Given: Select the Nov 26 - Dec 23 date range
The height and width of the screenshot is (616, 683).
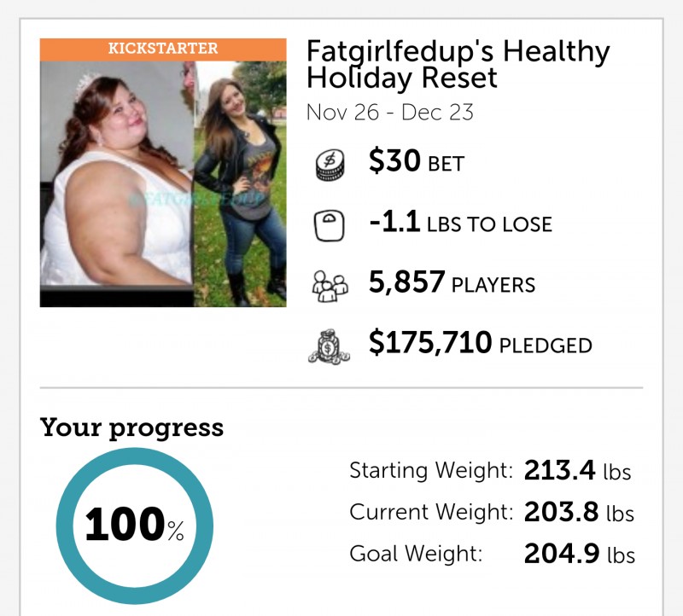Looking at the screenshot, I should point(389,113).
